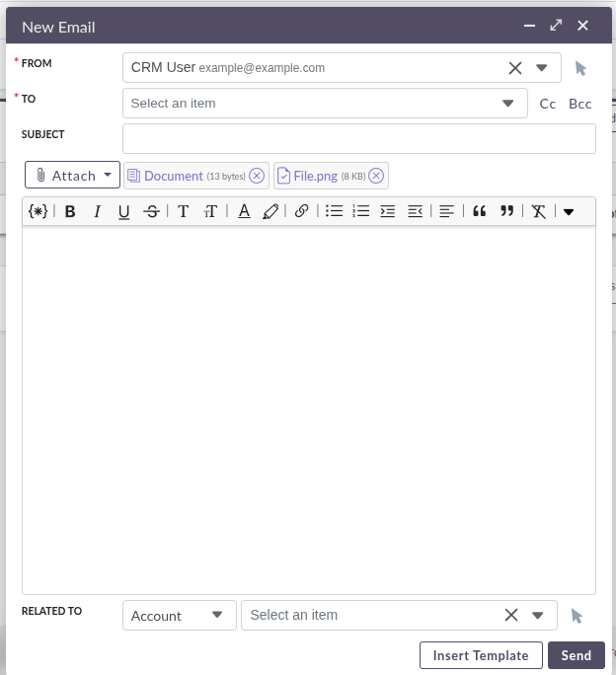Image resolution: width=616 pixels, height=675 pixels.
Task: Open the text alignment tool
Action: [447, 211]
